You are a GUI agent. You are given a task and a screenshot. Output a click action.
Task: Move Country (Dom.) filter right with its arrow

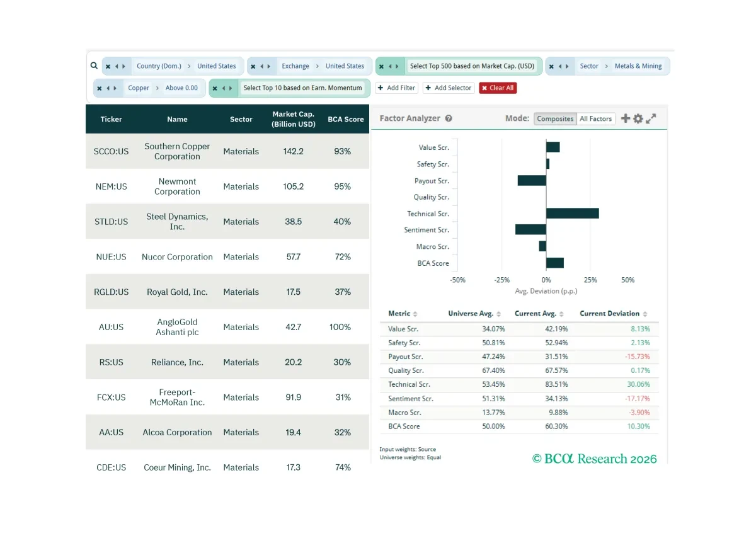pos(123,66)
